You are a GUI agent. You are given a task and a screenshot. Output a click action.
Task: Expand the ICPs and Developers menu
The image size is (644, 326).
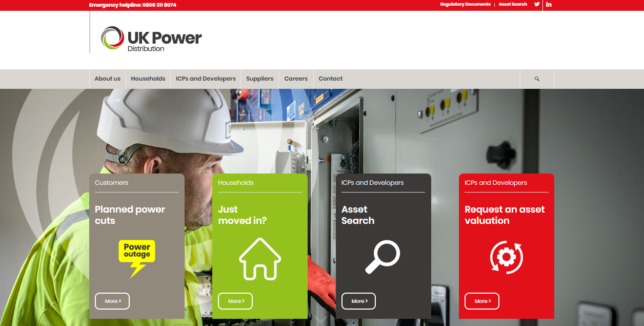coord(205,79)
